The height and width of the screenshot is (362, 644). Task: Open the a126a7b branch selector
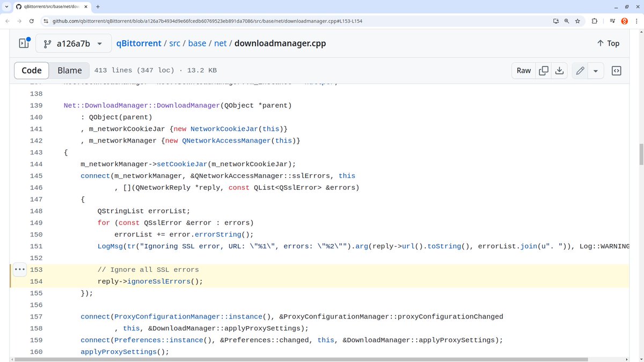pos(74,43)
